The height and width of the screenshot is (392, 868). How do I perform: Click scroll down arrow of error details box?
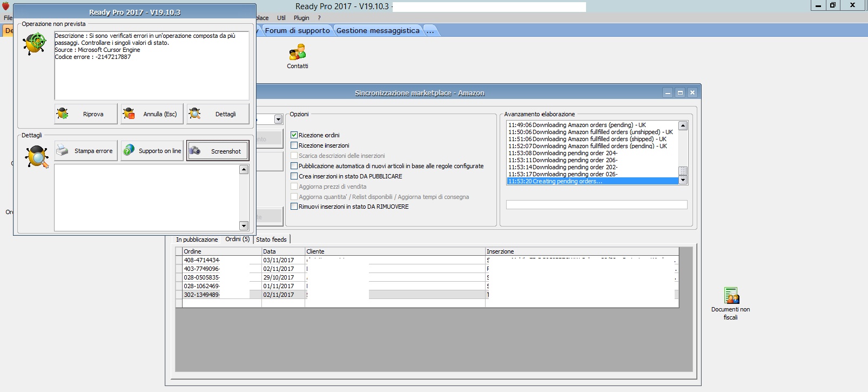pos(244,226)
